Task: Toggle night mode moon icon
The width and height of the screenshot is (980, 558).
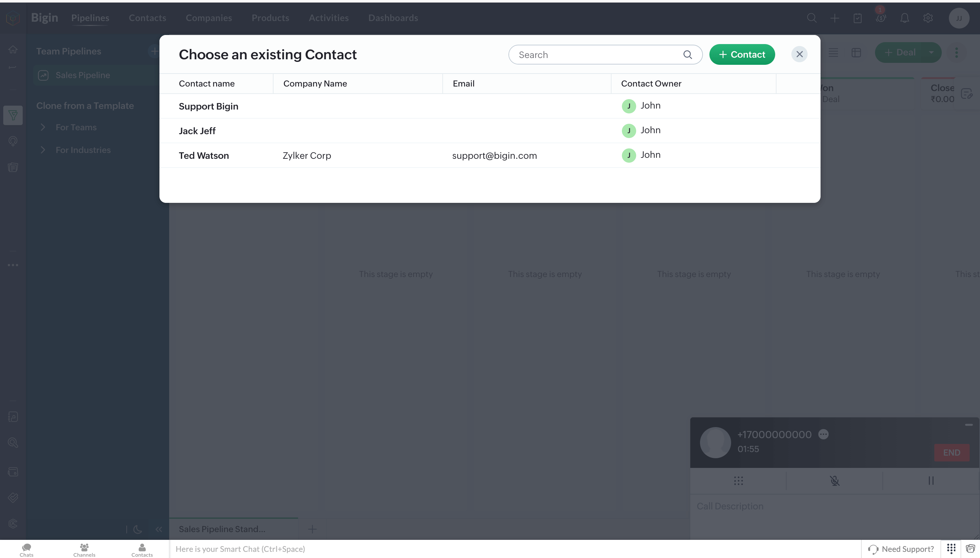Action: 138,529
